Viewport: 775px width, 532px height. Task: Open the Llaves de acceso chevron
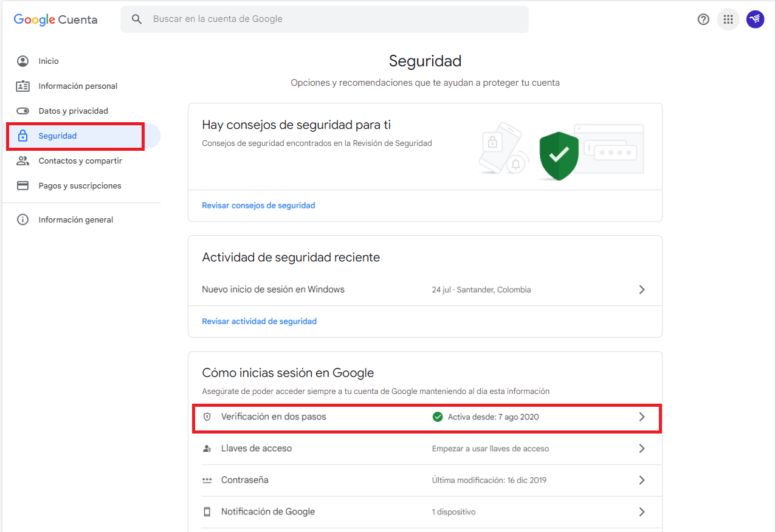pyautogui.click(x=641, y=449)
